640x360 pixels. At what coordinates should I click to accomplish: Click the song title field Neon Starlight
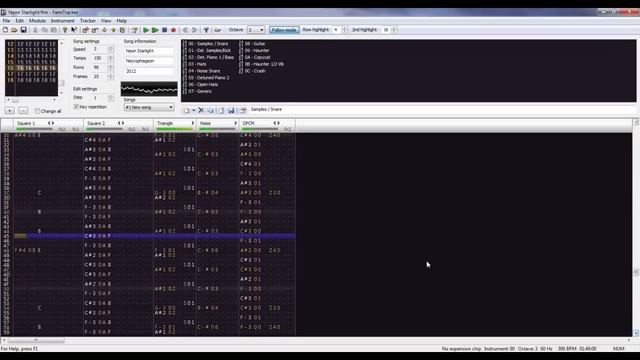click(149, 51)
